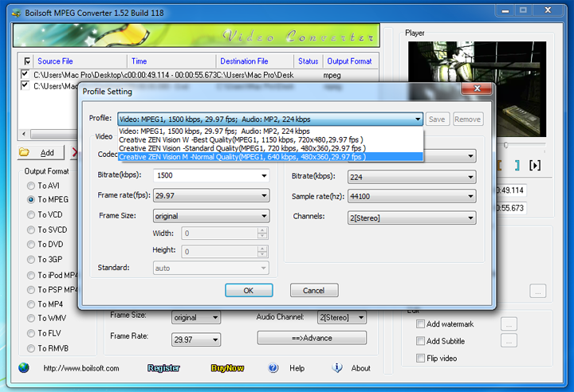Screen dimensions: 574x392
Task: Open the Channels dropdown in Profile Setting
Action: 470,217
